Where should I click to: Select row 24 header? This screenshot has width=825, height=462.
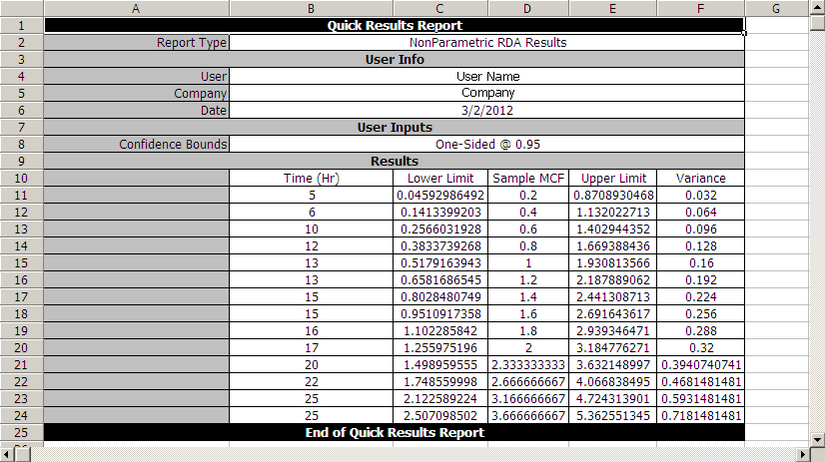pyautogui.click(x=22, y=415)
